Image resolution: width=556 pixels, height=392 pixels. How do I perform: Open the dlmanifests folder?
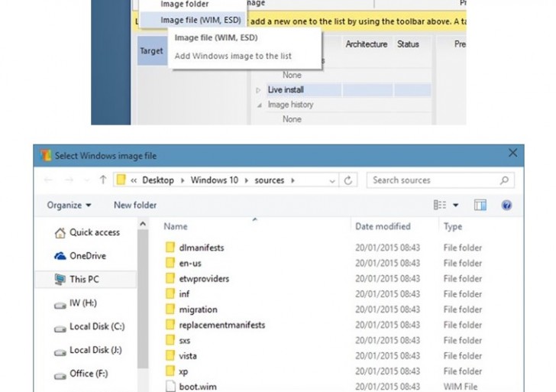pos(201,248)
